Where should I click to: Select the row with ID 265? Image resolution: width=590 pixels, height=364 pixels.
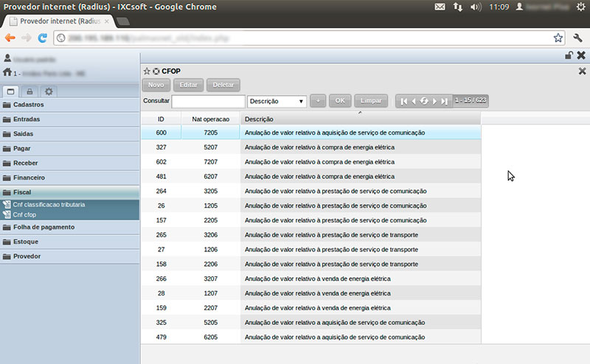(x=311, y=235)
